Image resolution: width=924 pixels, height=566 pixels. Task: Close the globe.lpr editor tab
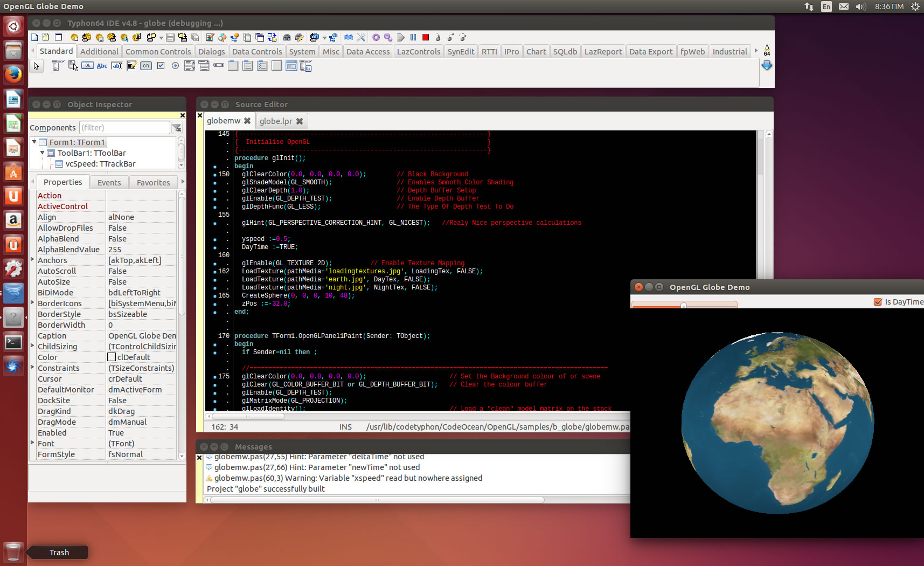coord(300,121)
